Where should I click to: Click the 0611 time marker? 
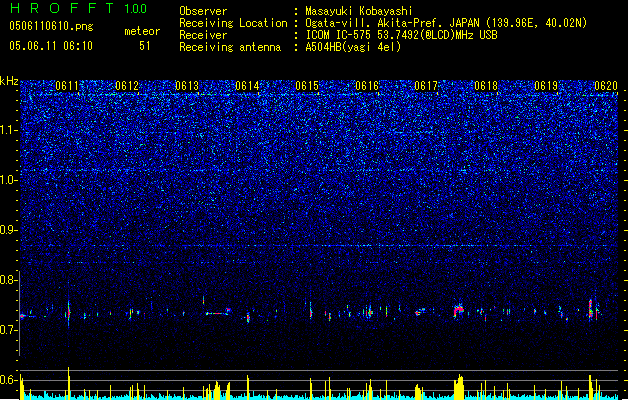pyautogui.click(x=67, y=86)
